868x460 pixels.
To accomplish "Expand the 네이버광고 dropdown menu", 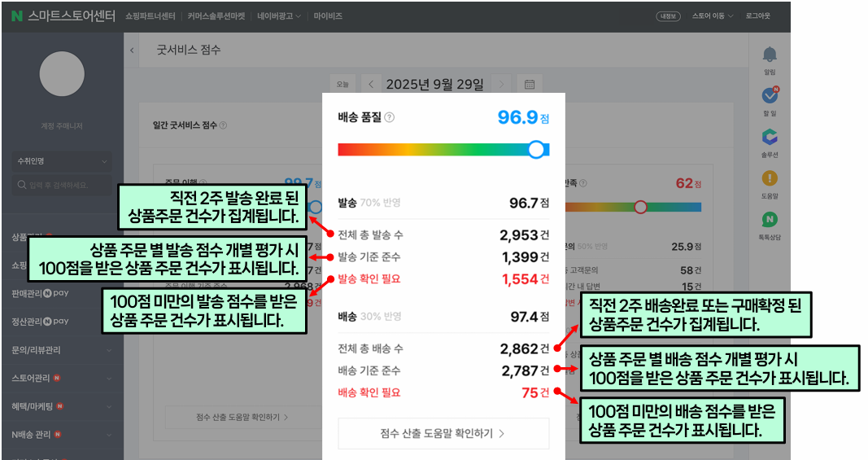I will click(x=278, y=15).
